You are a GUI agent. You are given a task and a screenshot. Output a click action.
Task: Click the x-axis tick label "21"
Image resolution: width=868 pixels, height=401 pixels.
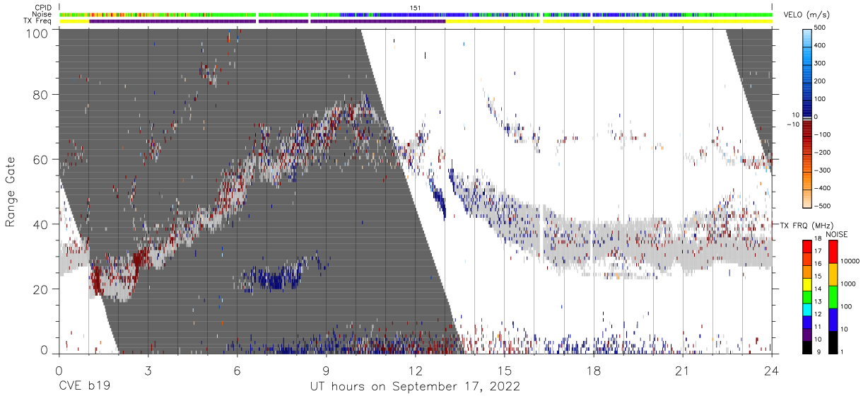click(683, 371)
